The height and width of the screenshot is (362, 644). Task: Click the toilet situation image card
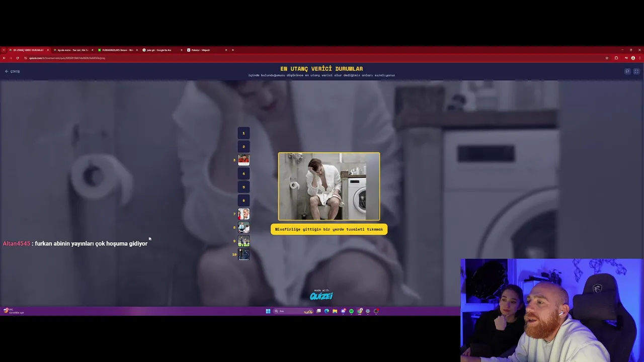[329, 186]
